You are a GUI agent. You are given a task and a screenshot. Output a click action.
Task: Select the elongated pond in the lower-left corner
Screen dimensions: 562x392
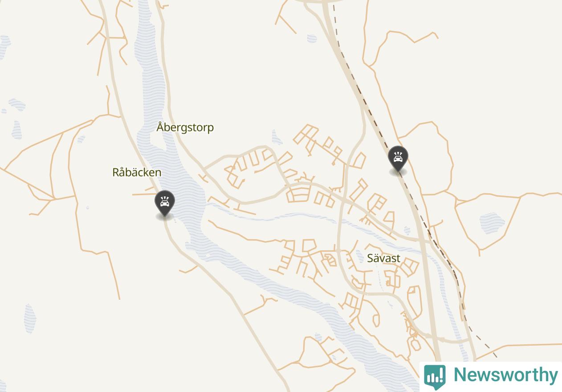point(30,318)
